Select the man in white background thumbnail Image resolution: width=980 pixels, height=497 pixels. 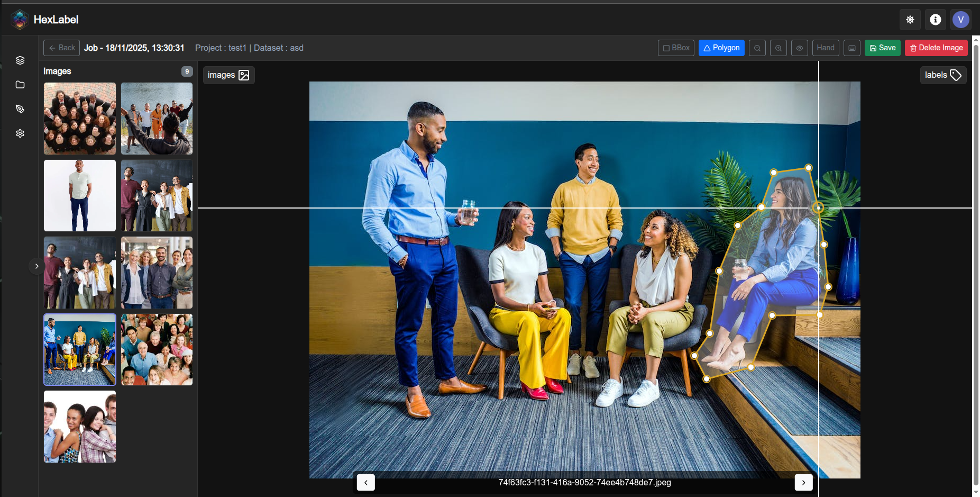[x=80, y=195]
